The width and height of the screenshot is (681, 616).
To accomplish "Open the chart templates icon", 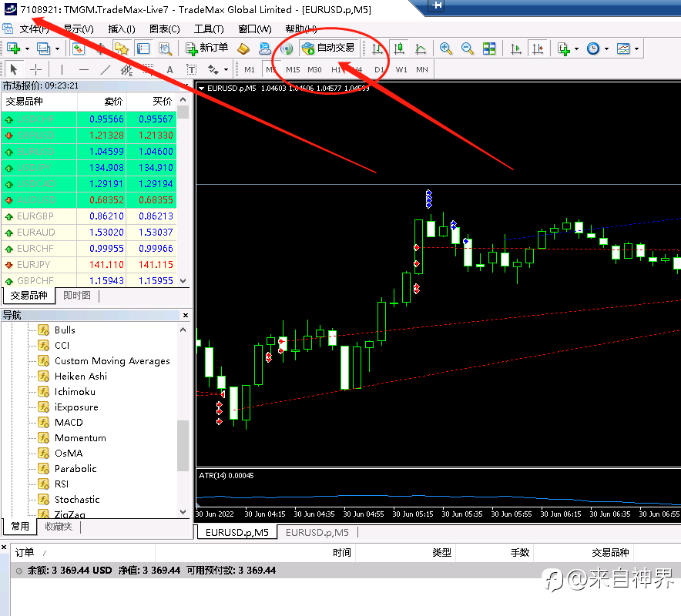I will click(x=623, y=49).
